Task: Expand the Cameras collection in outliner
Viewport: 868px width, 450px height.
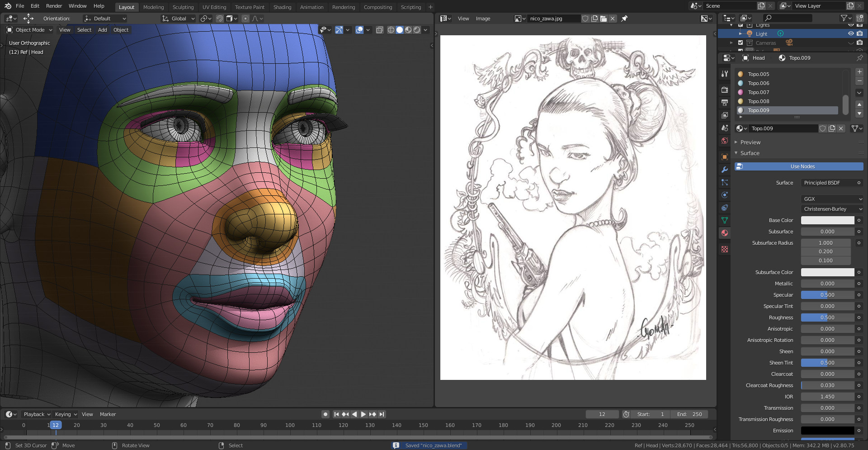Action: pos(731,43)
